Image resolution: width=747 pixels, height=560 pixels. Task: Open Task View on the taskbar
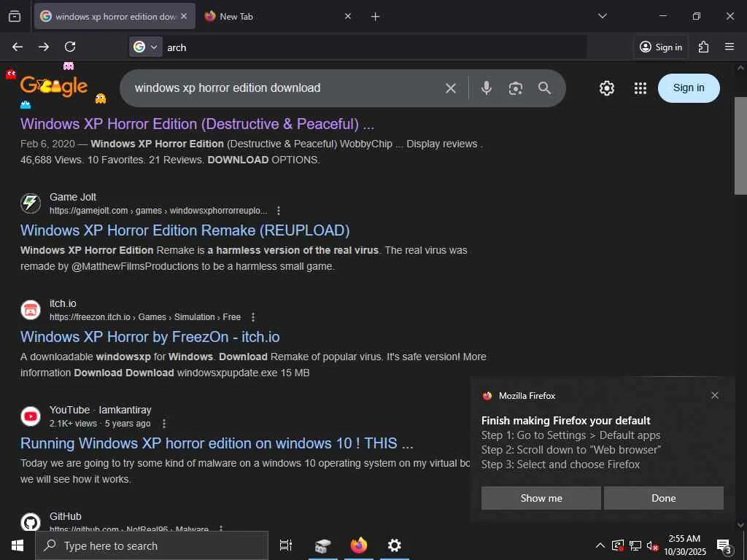coord(286,545)
